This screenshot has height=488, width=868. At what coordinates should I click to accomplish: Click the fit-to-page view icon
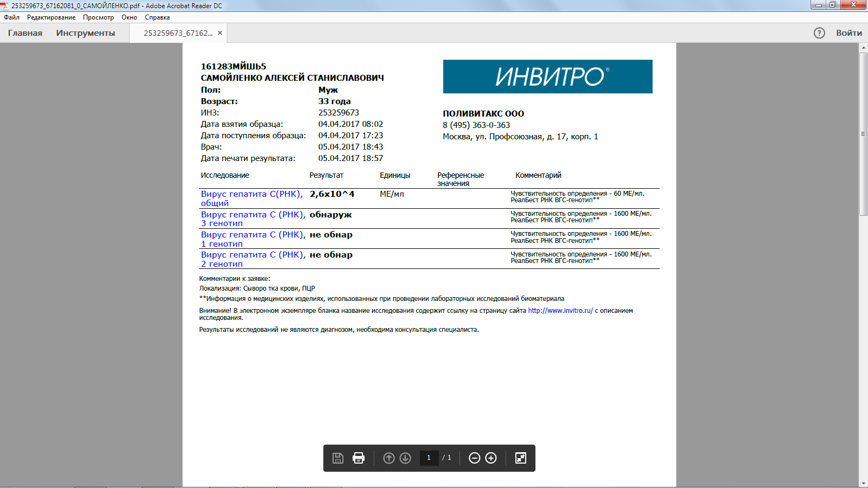pyautogui.click(x=521, y=458)
